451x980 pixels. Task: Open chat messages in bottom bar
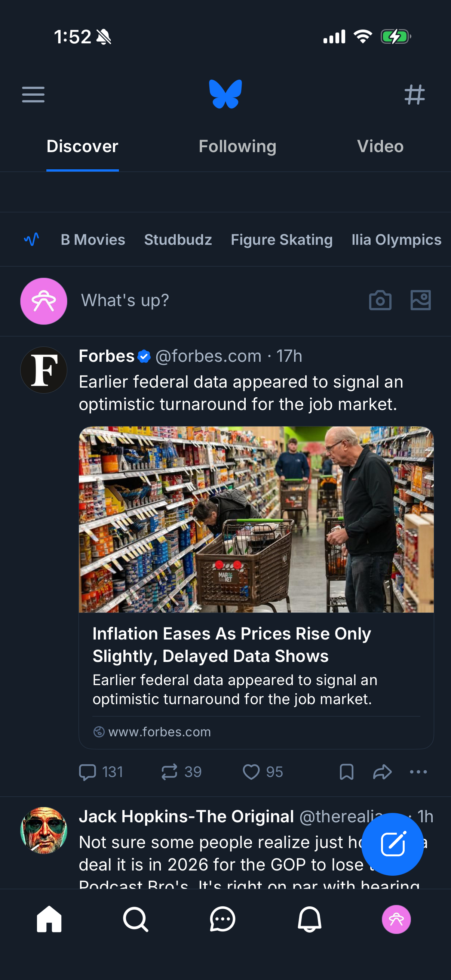coord(223,919)
